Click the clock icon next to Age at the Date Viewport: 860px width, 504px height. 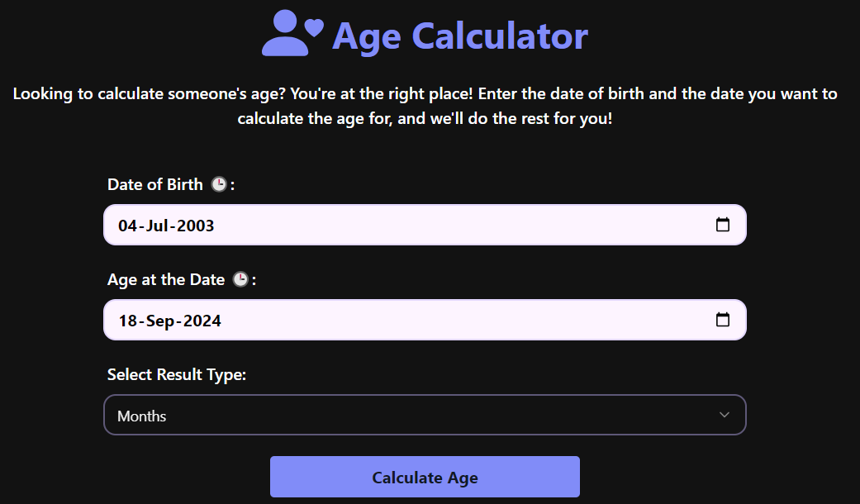(x=240, y=279)
